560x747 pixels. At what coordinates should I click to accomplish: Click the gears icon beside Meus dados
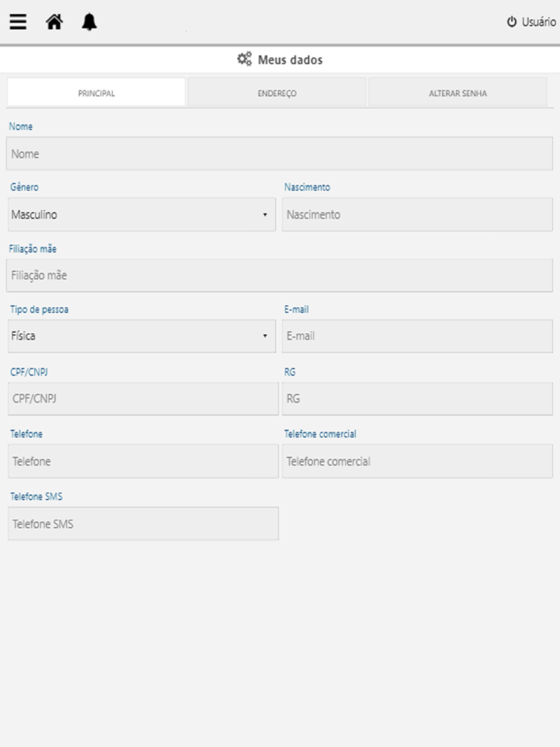click(x=245, y=59)
